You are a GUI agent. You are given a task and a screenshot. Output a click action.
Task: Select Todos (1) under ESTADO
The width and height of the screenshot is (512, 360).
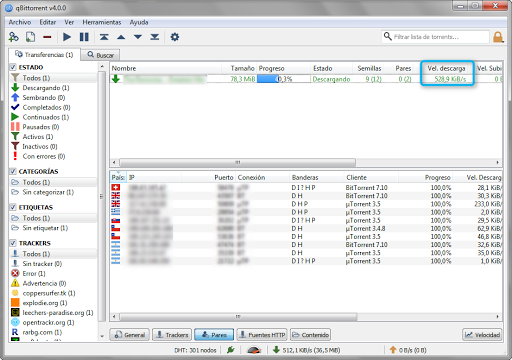tap(53, 78)
